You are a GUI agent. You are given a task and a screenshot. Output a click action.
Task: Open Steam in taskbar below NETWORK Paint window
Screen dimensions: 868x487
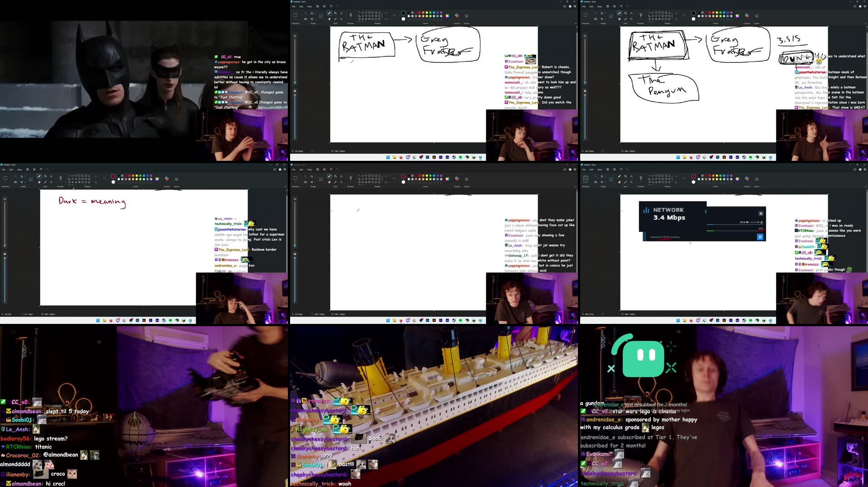point(744,320)
